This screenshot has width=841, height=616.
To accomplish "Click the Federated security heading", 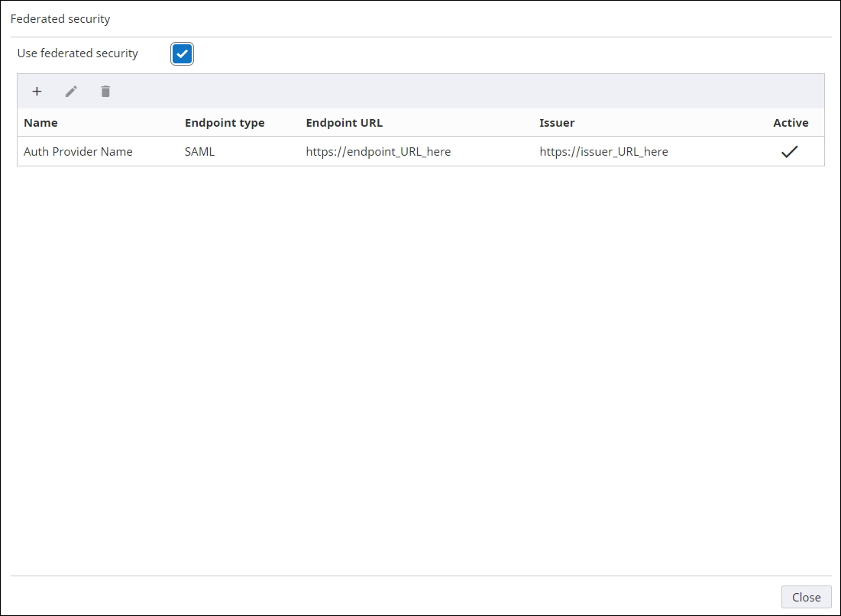I will (x=60, y=19).
